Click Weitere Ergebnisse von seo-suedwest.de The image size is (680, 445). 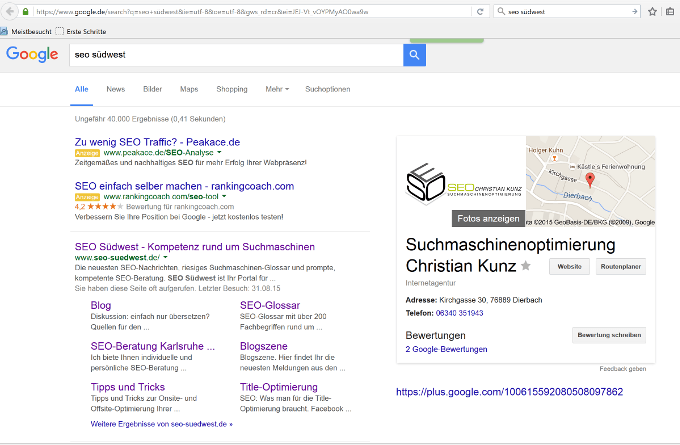(161, 424)
